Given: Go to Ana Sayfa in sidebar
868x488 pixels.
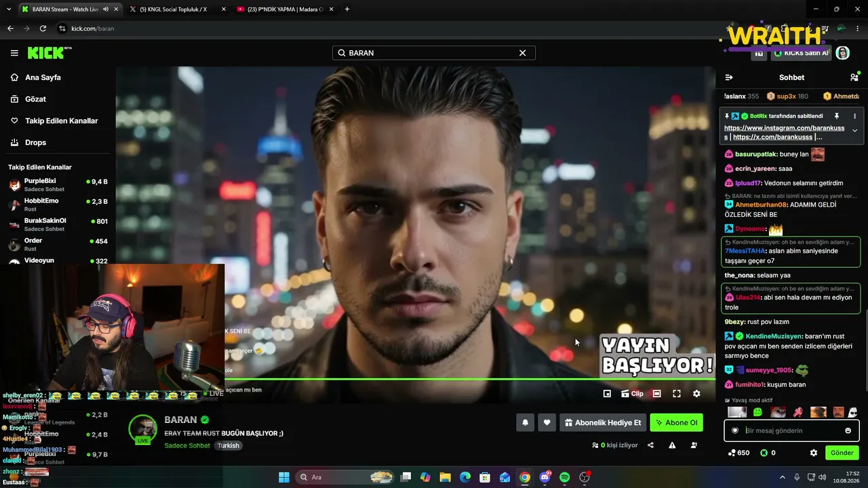Looking at the screenshot, I should [x=43, y=77].
